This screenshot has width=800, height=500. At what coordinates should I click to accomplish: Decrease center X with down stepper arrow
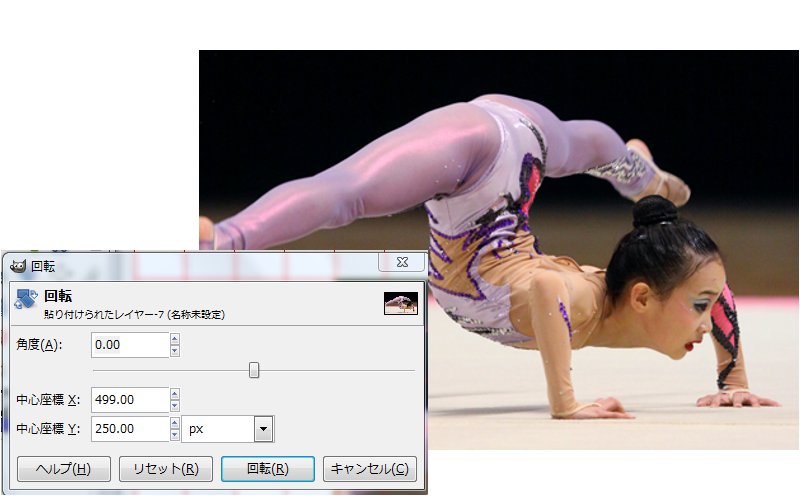[175, 406]
